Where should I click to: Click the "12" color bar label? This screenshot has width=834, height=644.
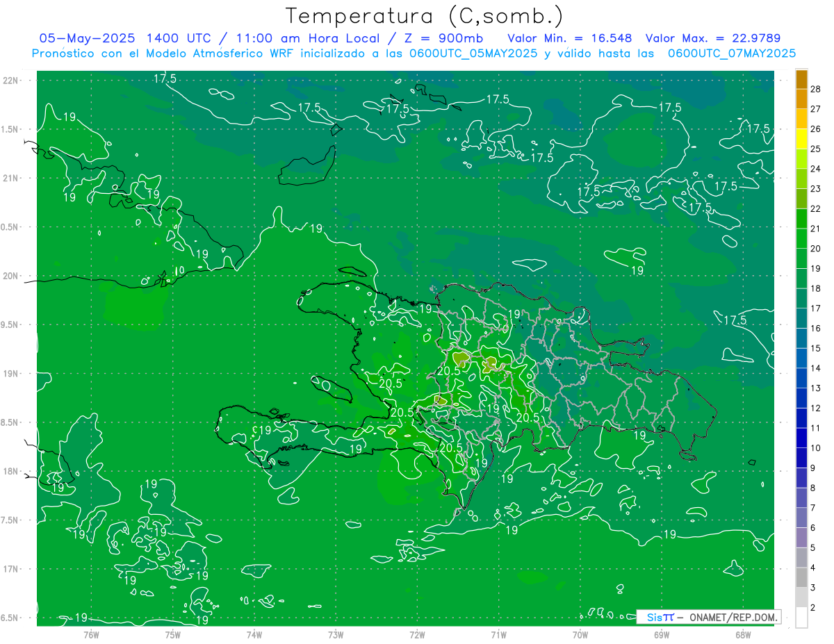(x=816, y=408)
